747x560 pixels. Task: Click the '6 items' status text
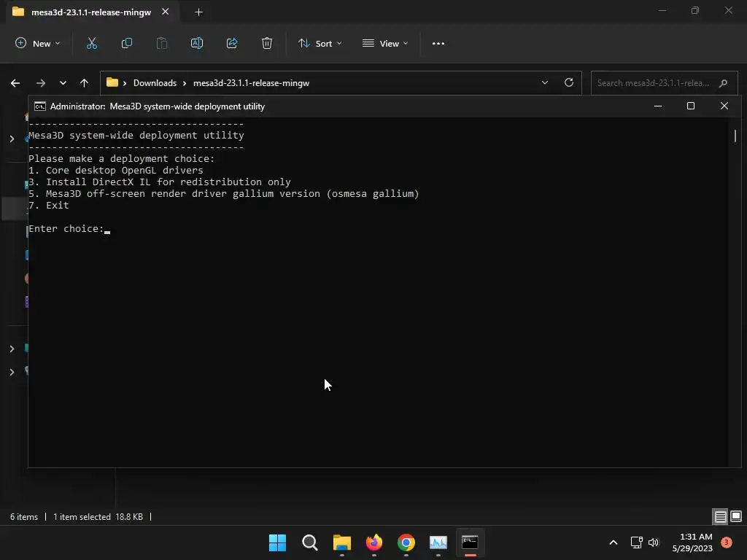click(24, 517)
